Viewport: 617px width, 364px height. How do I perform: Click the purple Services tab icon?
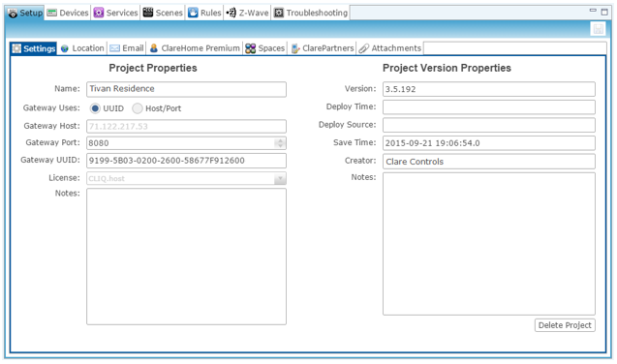point(99,13)
